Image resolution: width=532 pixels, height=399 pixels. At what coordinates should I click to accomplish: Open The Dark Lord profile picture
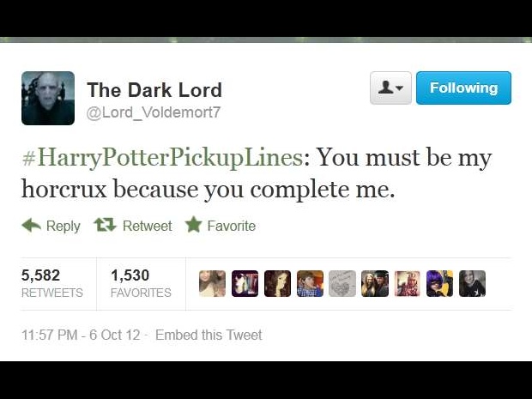pos(48,98)
